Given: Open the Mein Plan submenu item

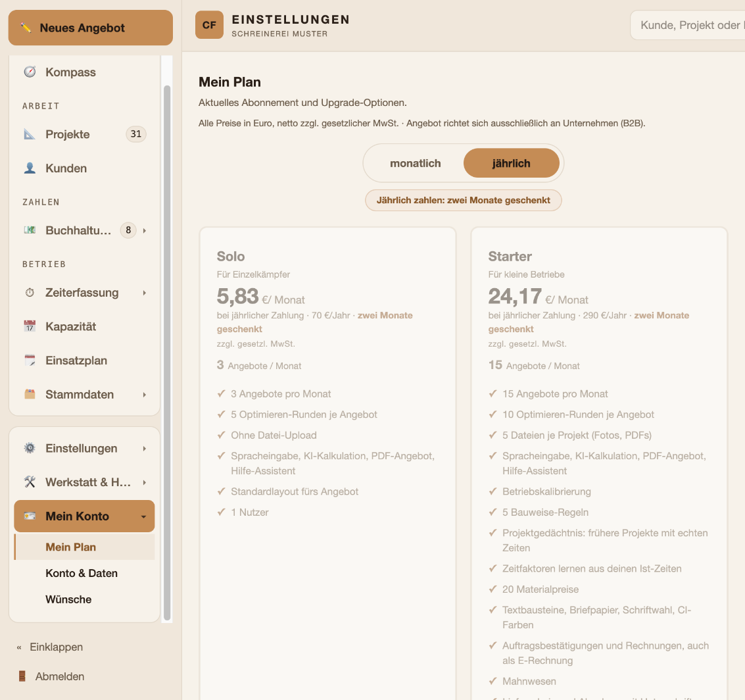Looking at the screenshot, I should [85, 547].
